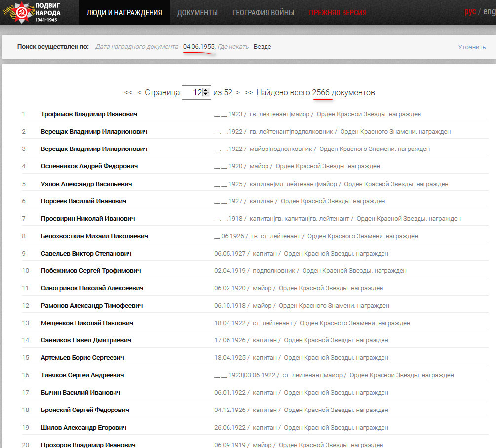Open record of Трофимов Владимир Иванович
Image resolution: width=496 pixels, height=448 pixels.
click(89, 114)
